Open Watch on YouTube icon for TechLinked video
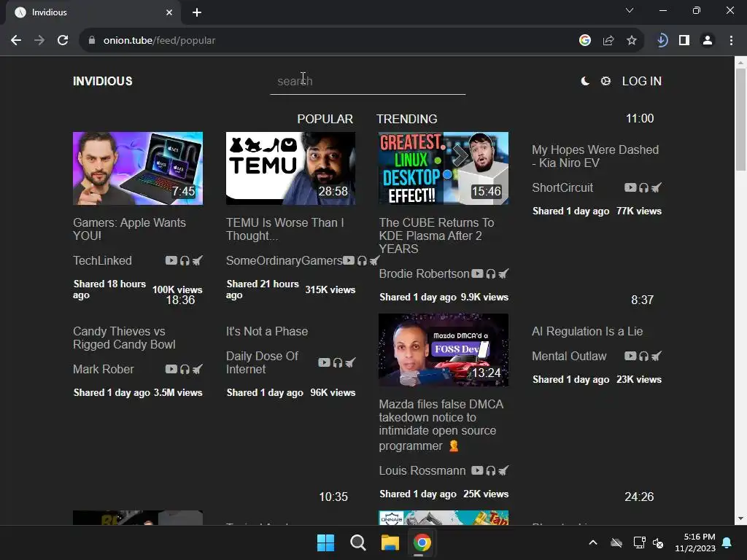Image resolution: width=747 pixels, height=560 pixels. (171, 260)
